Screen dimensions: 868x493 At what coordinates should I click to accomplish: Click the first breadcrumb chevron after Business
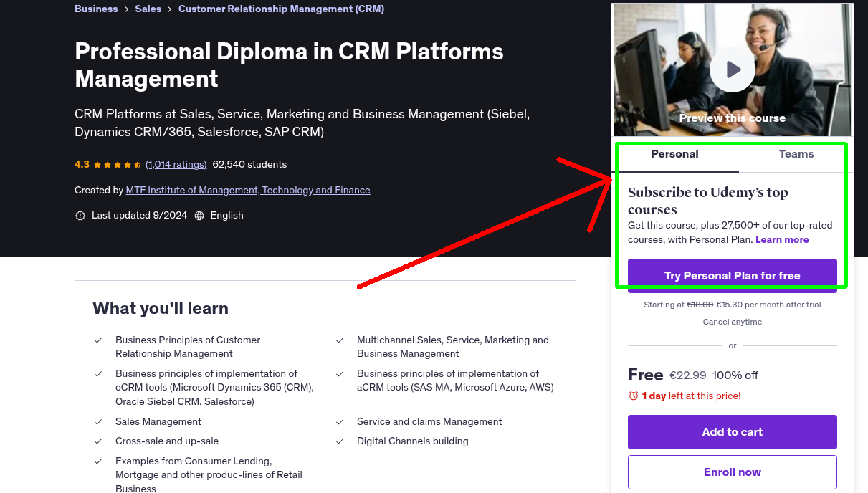click(127, 9)
